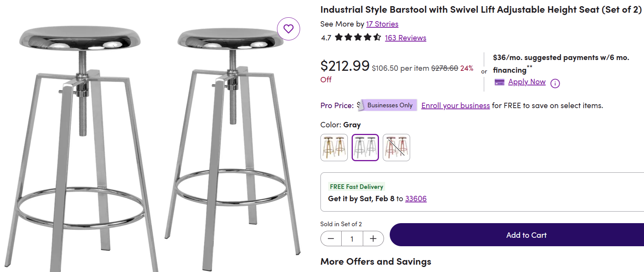644x272 pixels.
Task: Increase quantity with the plus button
Action: click(373, 239)
